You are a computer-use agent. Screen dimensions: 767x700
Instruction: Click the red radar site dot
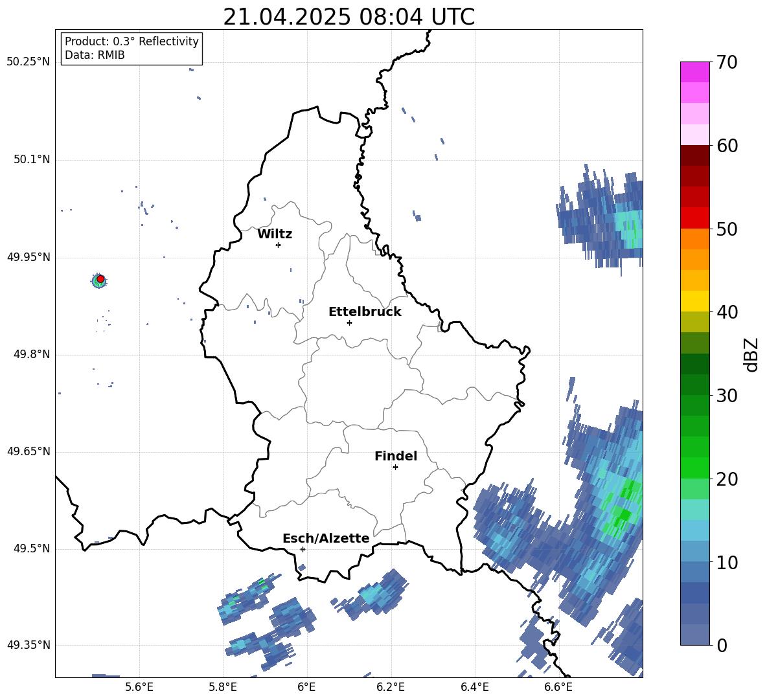pos(100,279)
